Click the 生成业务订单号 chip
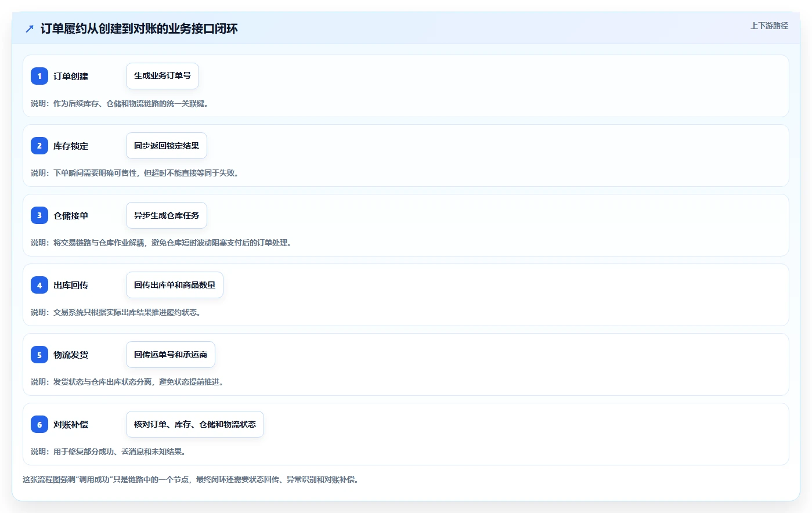812x513 pixels. [163, 76]
